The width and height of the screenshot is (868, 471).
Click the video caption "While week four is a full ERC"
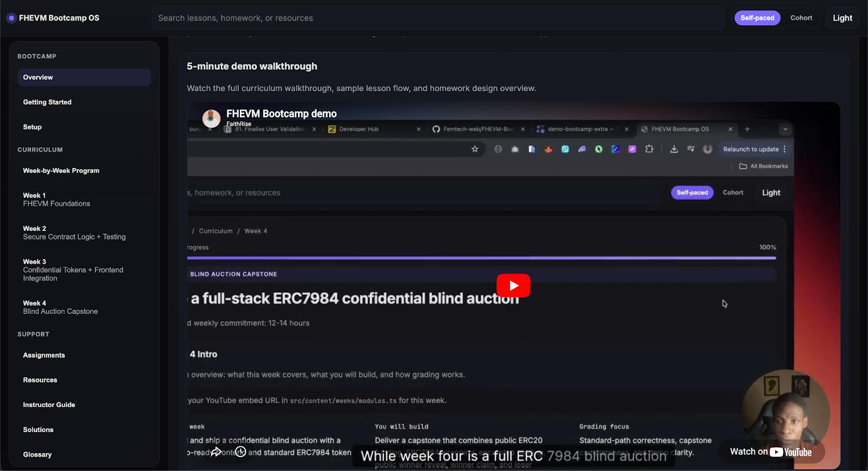(x=514, y=456)
